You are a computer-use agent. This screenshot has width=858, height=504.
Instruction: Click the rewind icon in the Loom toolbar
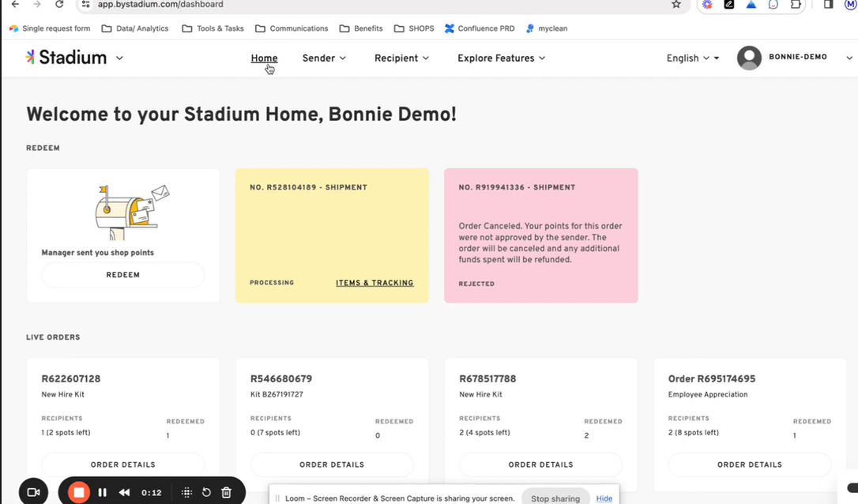pyautogui.click(x=123, y=491)
